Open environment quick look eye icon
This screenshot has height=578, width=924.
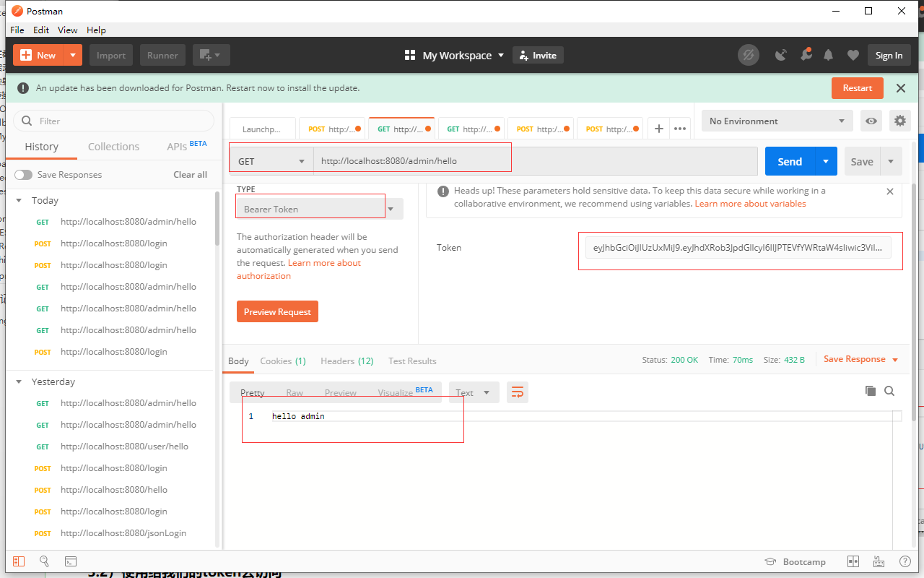pyautogui.click(x=871, y=121)
